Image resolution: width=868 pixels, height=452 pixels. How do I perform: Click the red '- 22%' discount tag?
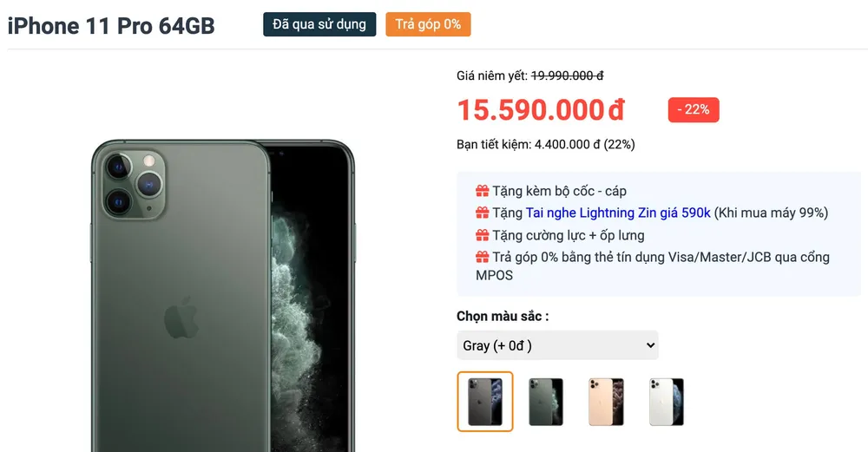(x=694, y=110)
